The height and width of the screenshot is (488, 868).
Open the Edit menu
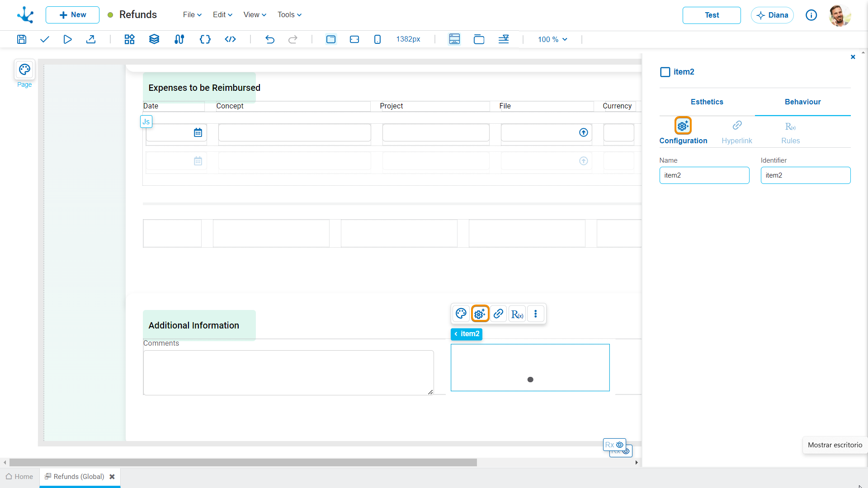(222, 15)
